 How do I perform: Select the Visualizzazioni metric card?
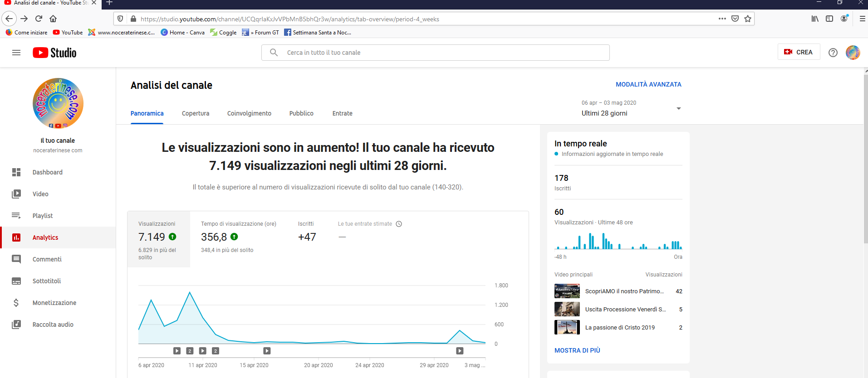pyautogui.click(x=159, y=239)
